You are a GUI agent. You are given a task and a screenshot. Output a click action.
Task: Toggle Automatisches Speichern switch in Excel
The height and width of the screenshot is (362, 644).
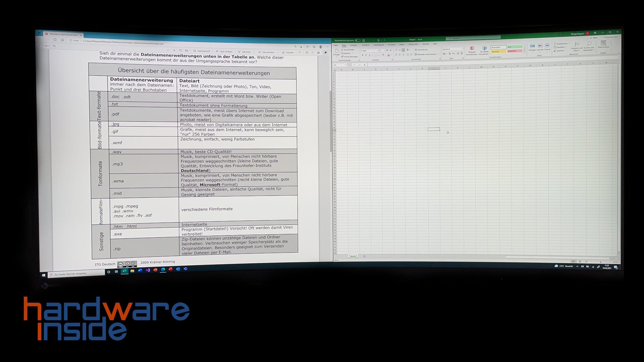tap(358, 40)
